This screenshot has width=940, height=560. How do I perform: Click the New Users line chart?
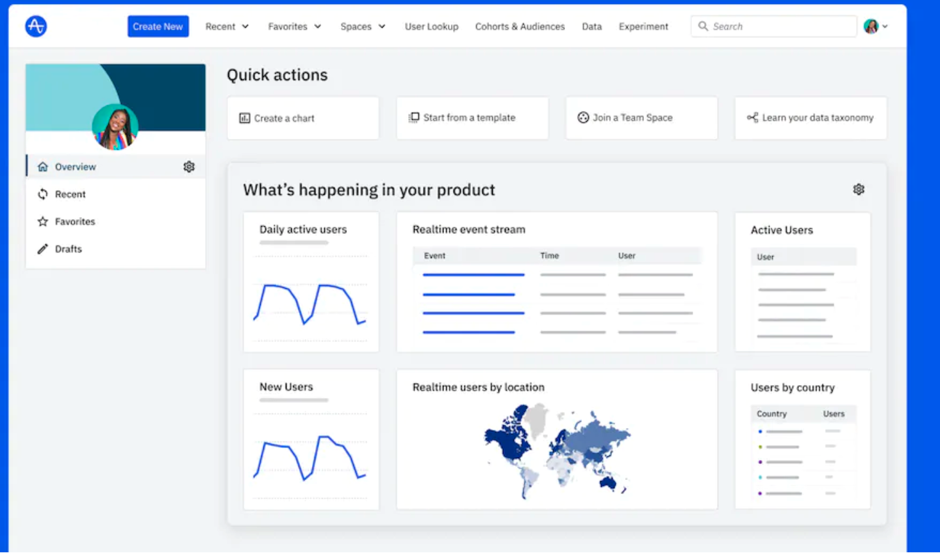pos(310,458)
